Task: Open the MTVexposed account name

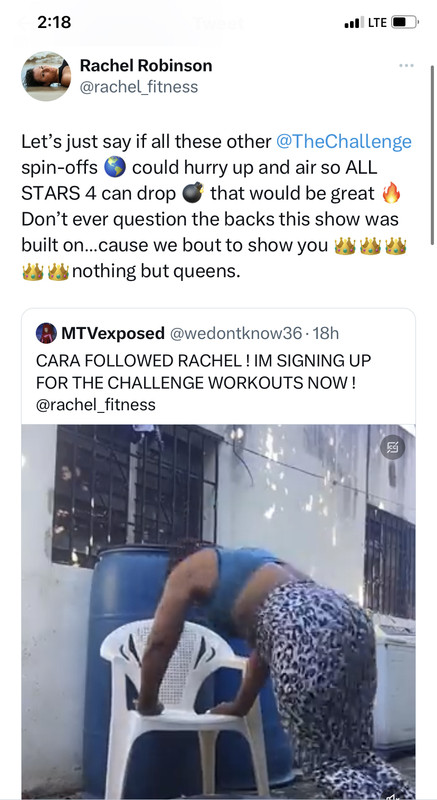Action: 113,333
